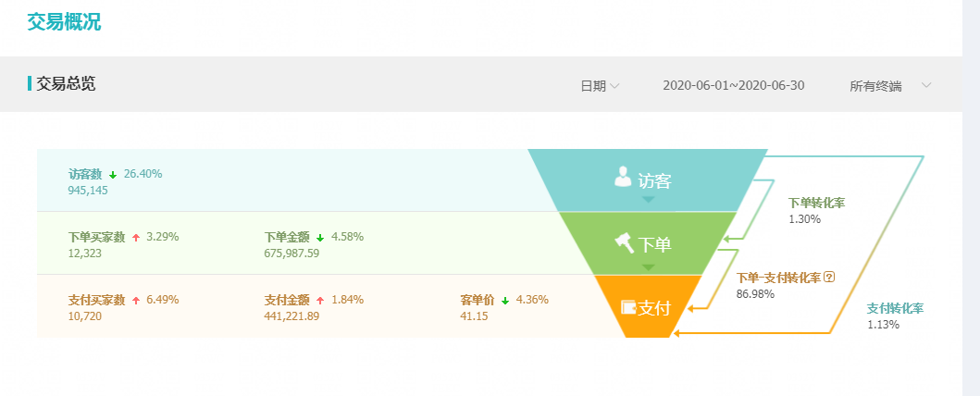Click the wallet icon beside 支付
The width and height of the screenshot is (980, 396).
[628, 306]
